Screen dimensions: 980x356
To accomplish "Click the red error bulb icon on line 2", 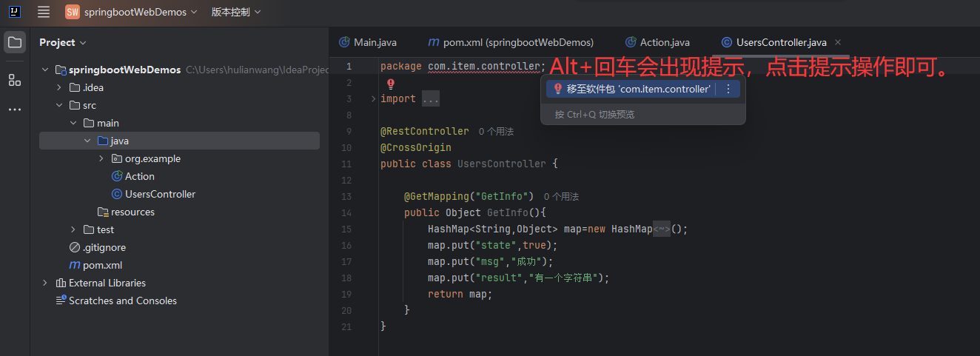I will [391, 84].
